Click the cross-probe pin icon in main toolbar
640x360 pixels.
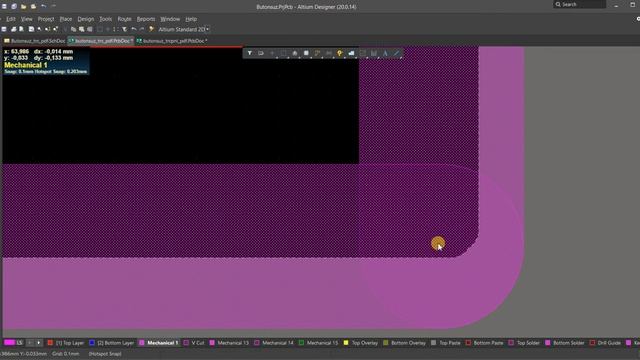click(x=151, y=29)
